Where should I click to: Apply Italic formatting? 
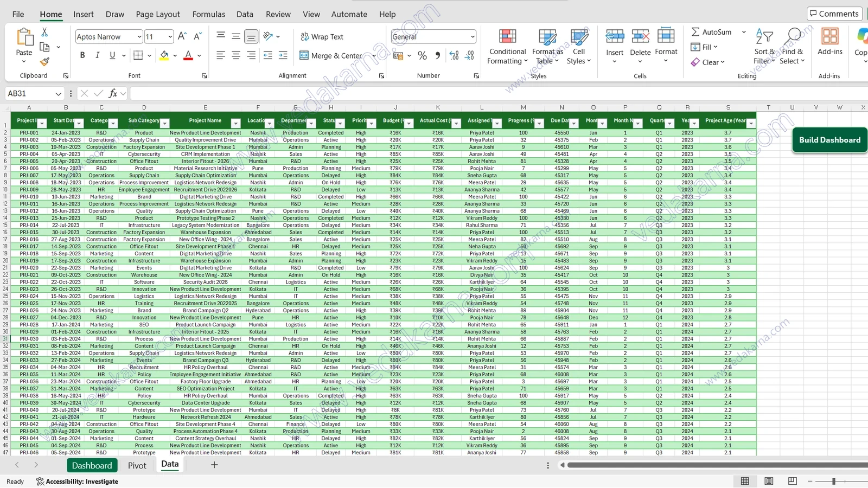98,55
